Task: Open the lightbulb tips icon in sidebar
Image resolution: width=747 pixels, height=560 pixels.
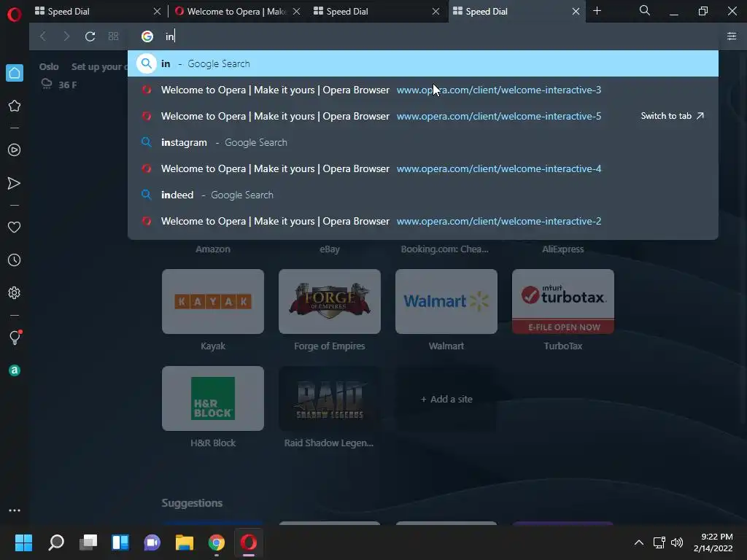Action: pos(15,337)
